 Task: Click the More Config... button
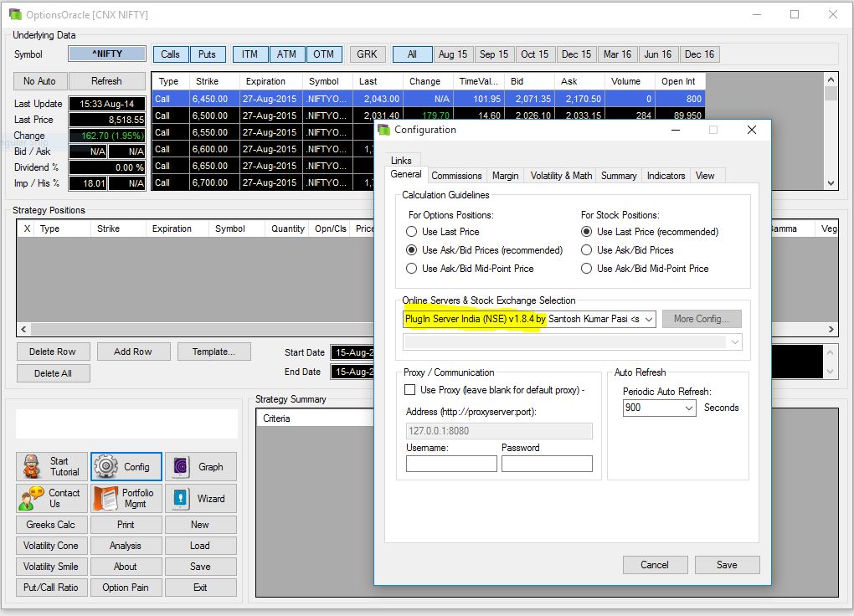[x=702, y=319]
